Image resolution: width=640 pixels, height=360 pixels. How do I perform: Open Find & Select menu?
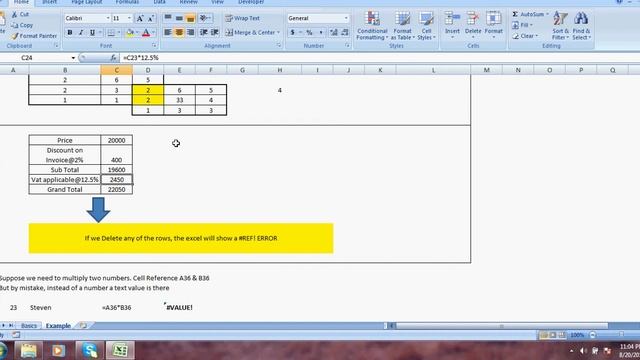pyautogui.click(x=581, y=26)
